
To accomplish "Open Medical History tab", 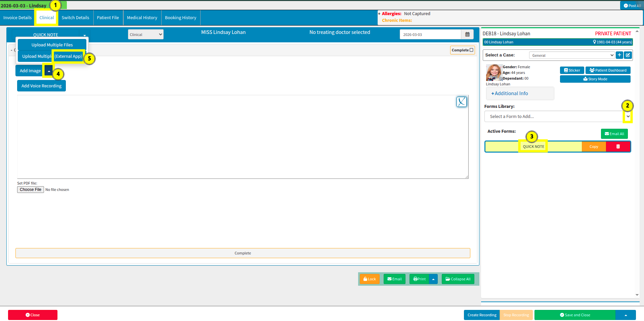I will pos(142,17).
